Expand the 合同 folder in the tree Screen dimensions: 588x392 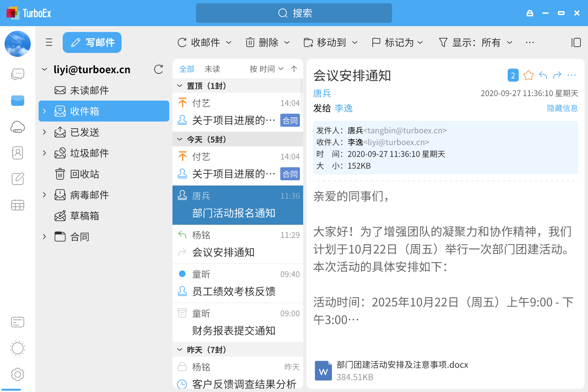44,236
